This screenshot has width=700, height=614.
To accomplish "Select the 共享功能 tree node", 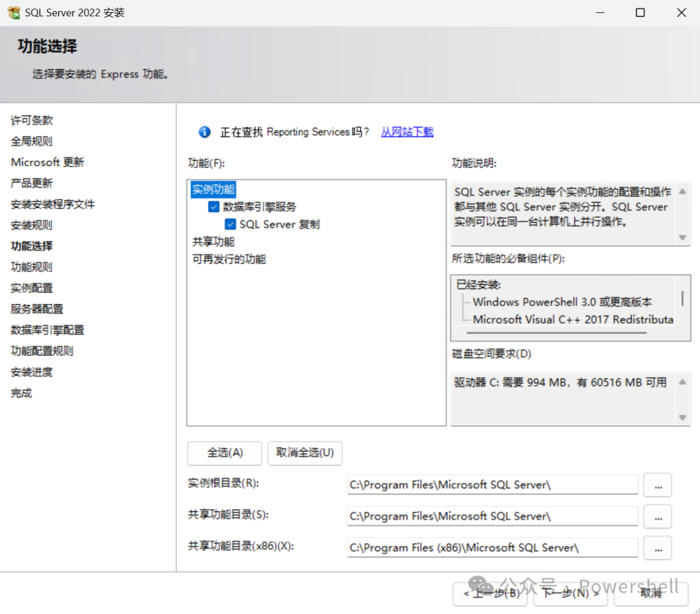I will pyautogui.click(x=213, y=242).
